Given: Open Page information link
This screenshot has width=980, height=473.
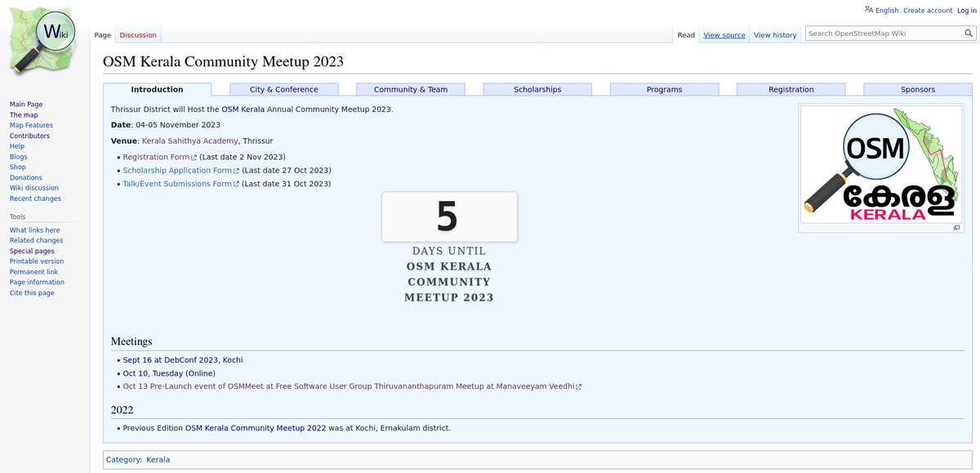Looking at the screenshot, I should [37, 282].
